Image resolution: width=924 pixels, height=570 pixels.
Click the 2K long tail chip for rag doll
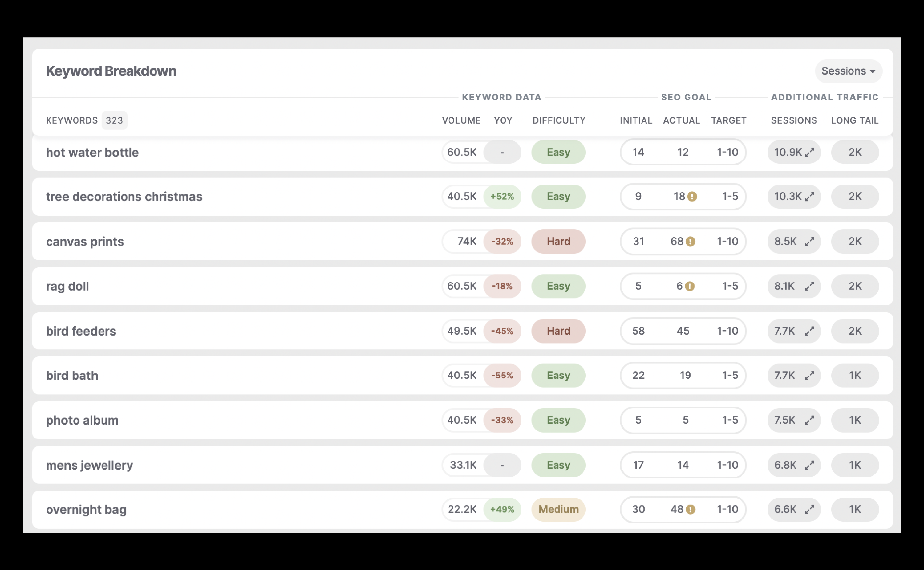pyautogui.click(x=855, y=286)
